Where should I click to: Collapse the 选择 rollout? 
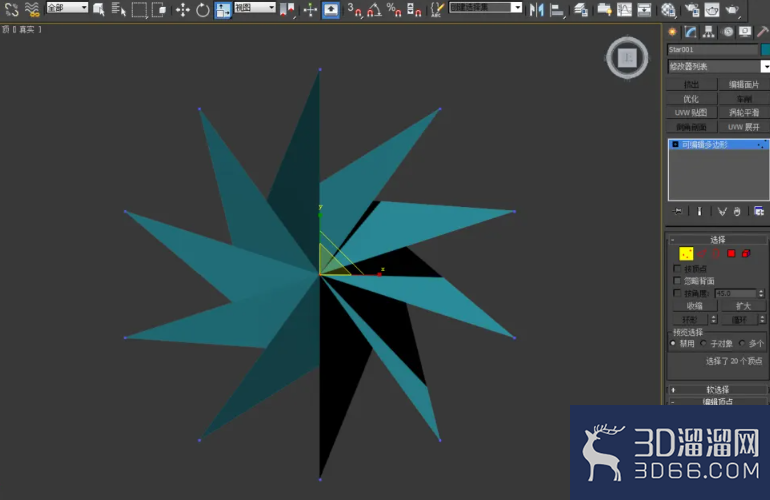(x=717, y=240)
